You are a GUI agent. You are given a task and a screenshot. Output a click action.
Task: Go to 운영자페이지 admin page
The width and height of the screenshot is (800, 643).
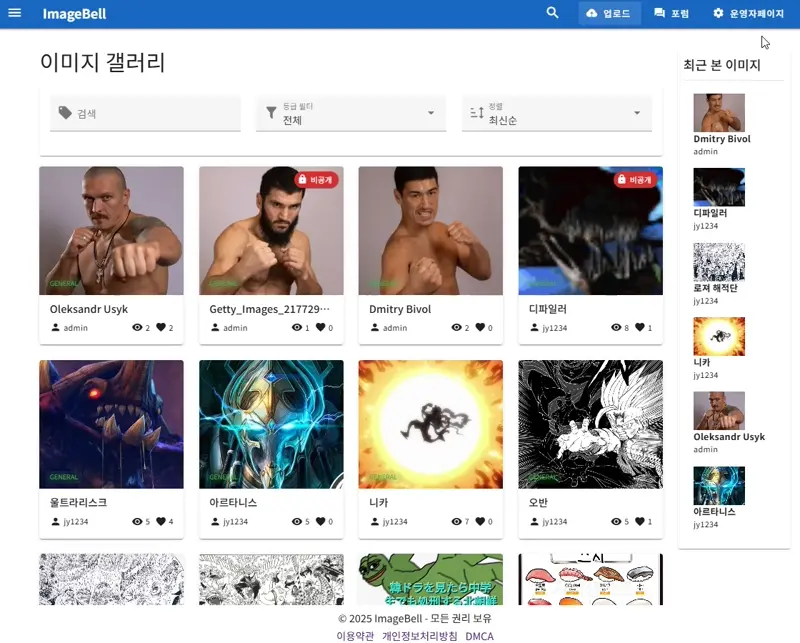(748, 14)
